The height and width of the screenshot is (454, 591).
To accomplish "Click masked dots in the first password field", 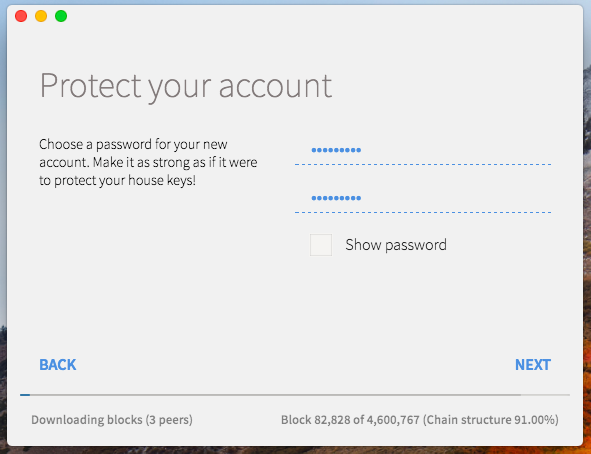I will tap(336, 150).
